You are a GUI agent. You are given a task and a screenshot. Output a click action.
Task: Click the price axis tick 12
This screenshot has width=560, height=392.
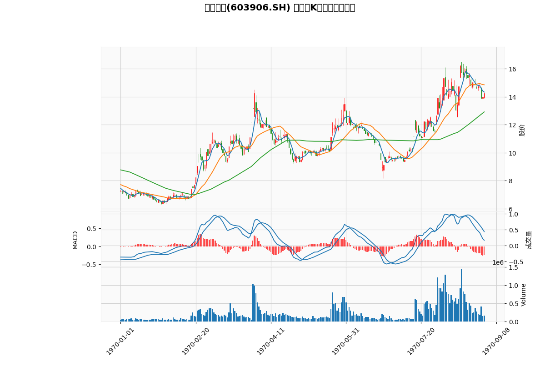[x=512, y=125]
